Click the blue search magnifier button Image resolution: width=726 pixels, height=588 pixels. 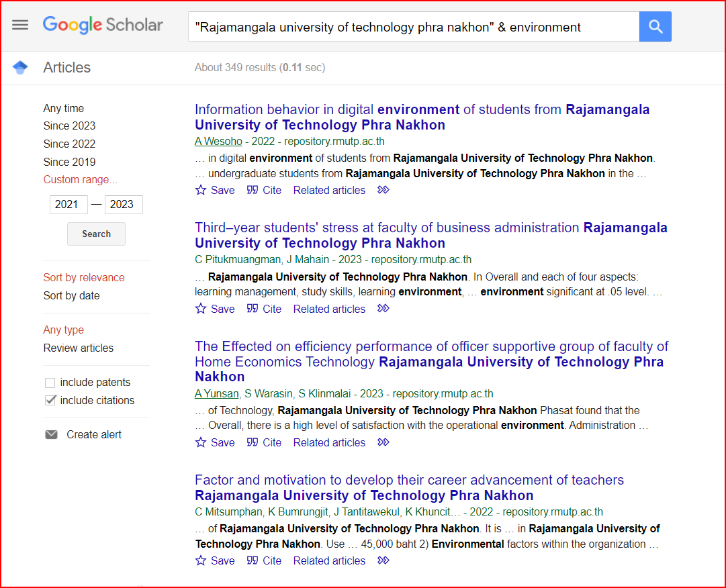655,26
